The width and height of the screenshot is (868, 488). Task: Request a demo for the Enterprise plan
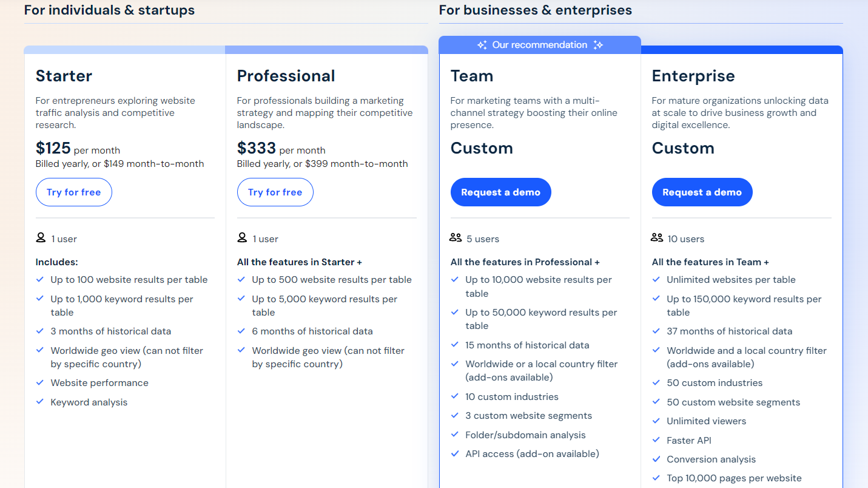point(702,192)
